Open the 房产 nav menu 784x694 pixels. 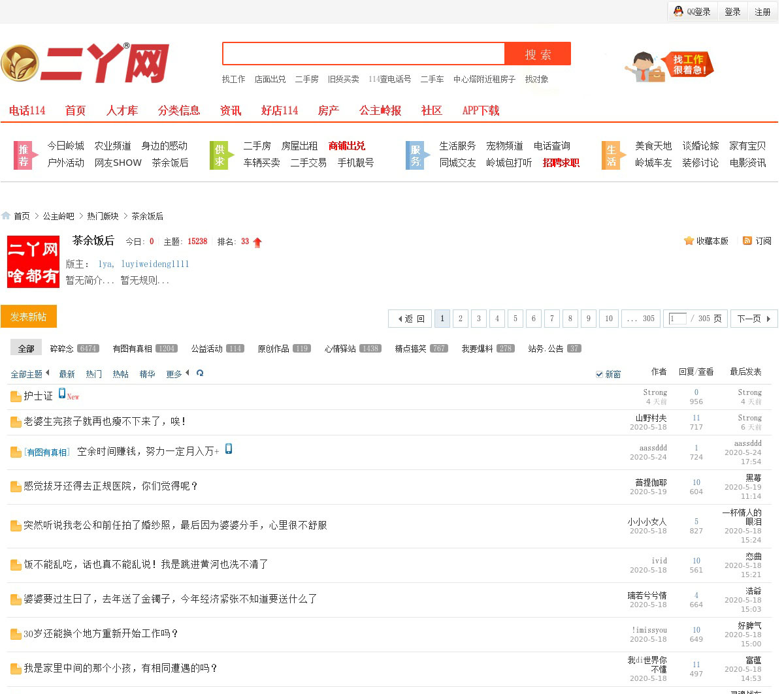click(x=329, y=110)
